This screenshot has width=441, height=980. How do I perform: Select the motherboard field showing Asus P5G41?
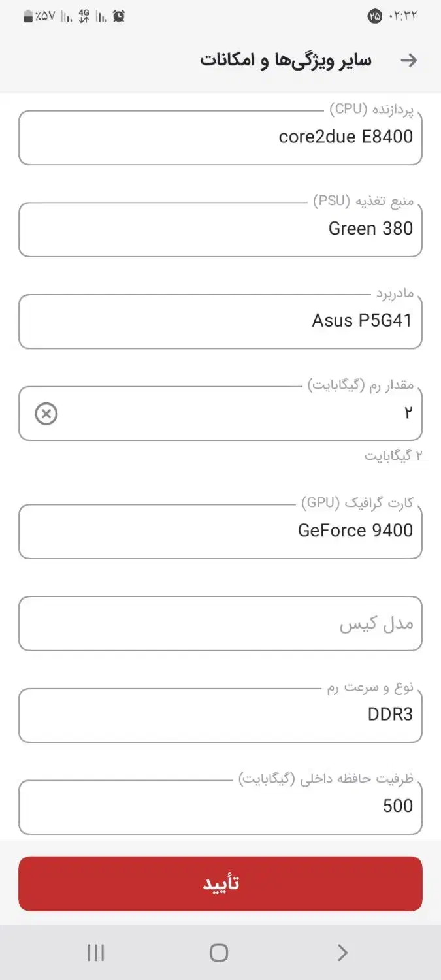[x=220, y=321]
